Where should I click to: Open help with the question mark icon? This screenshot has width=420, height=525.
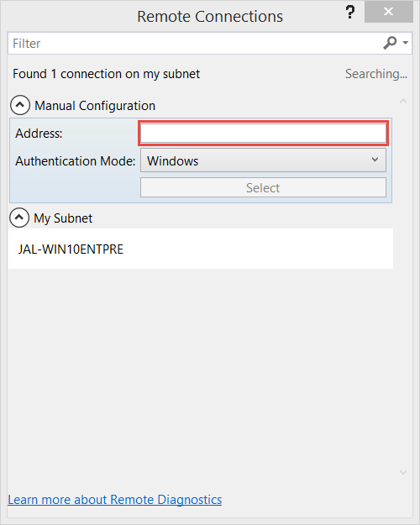click(350, 12)
